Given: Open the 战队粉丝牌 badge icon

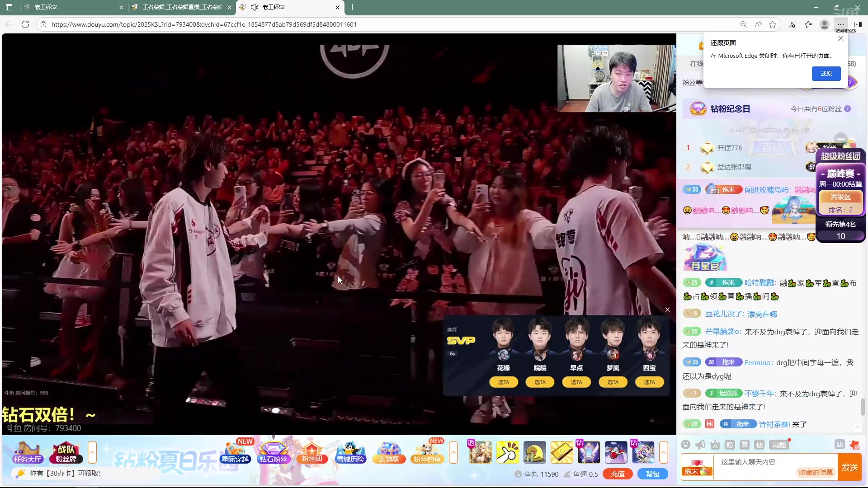Looking at the screenshot, I should point(66,452).
